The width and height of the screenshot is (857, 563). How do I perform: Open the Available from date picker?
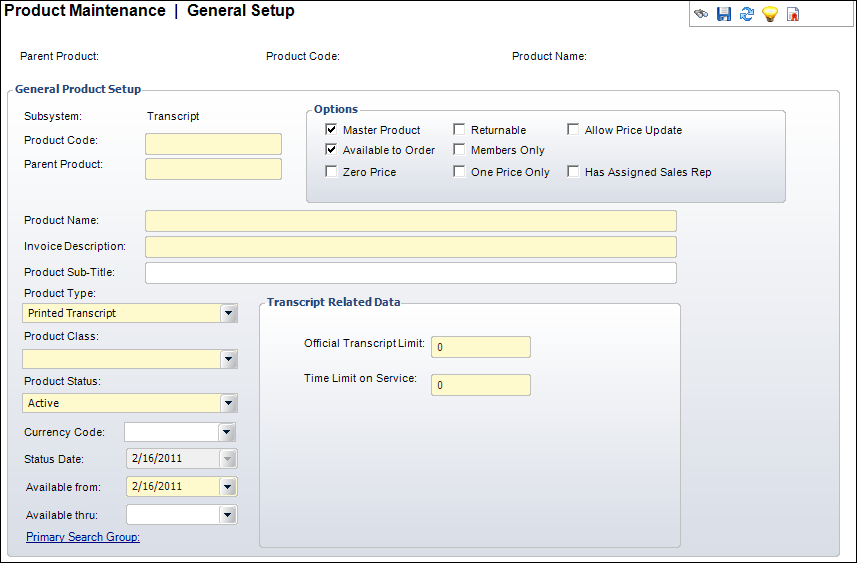click(x=228, y=487)
